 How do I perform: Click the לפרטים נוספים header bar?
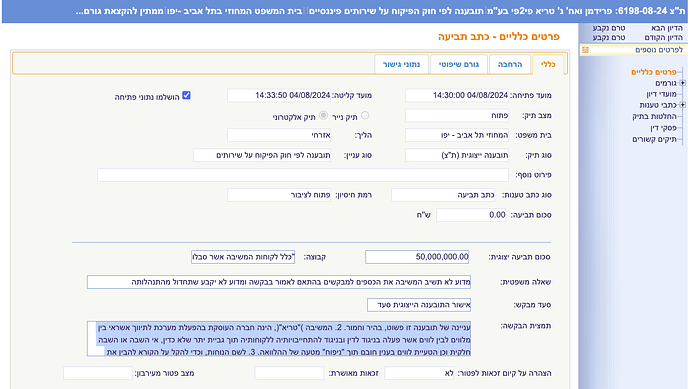coord(633,50)
